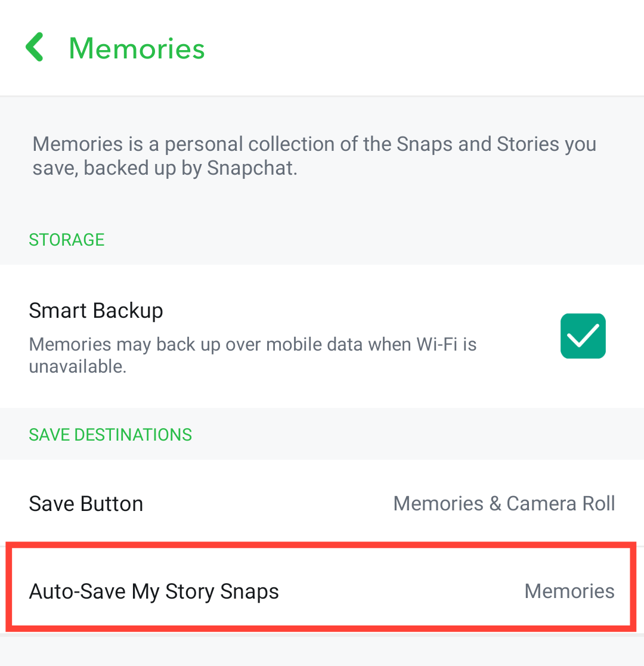Tap the SAVE DESTINATIONS section header
644x666 pixels.
click(x=110, y=435)
